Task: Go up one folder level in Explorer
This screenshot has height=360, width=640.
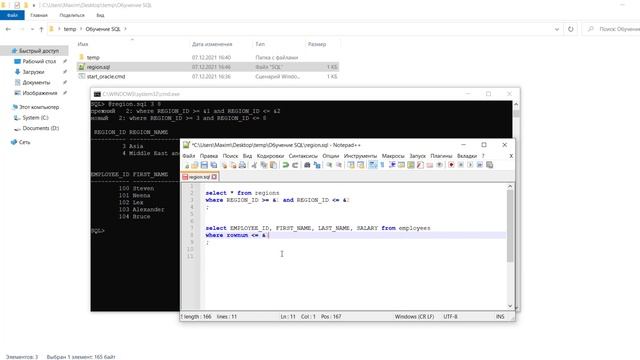Action: click(x=41, y=29)
